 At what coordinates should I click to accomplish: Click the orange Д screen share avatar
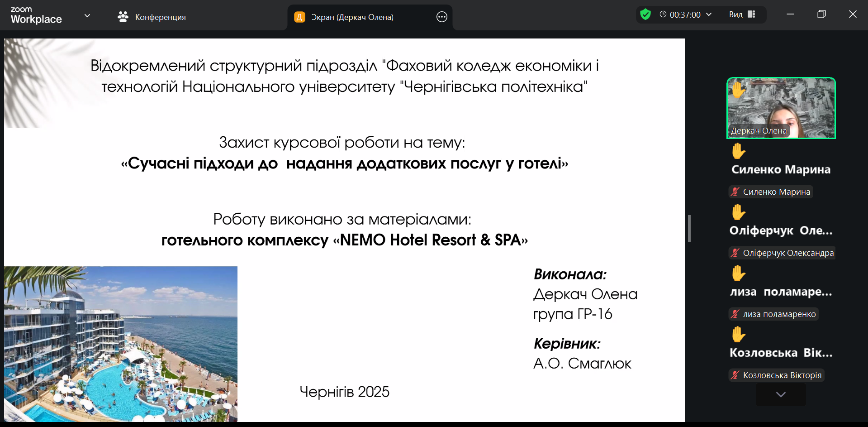coord(299,17)
